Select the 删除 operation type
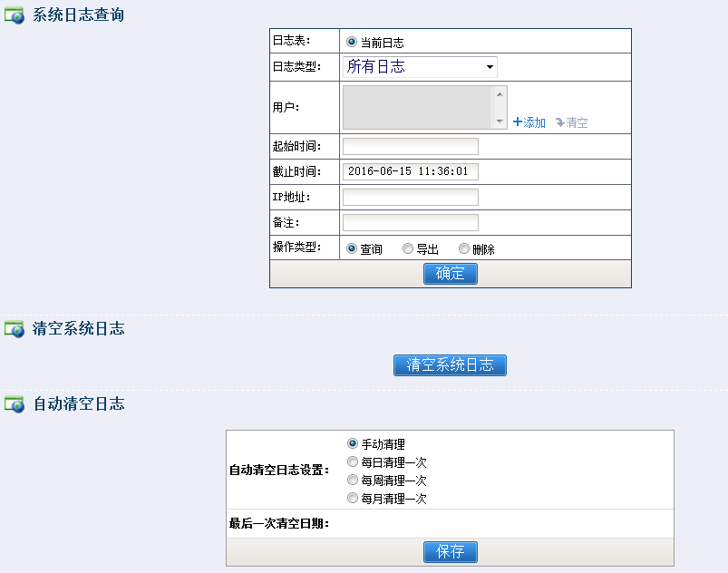The width and height of the screenshot is (728, 573). [x=464, y=248]
